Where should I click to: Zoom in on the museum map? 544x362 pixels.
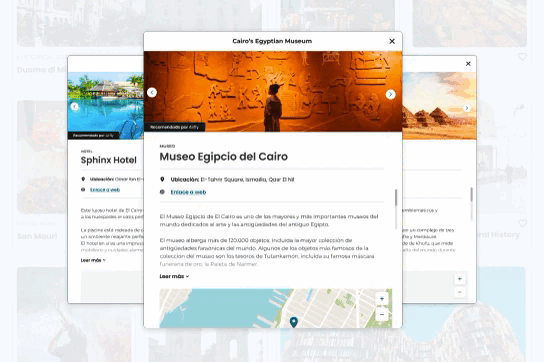pyautogui.click(x=382, y=299)
